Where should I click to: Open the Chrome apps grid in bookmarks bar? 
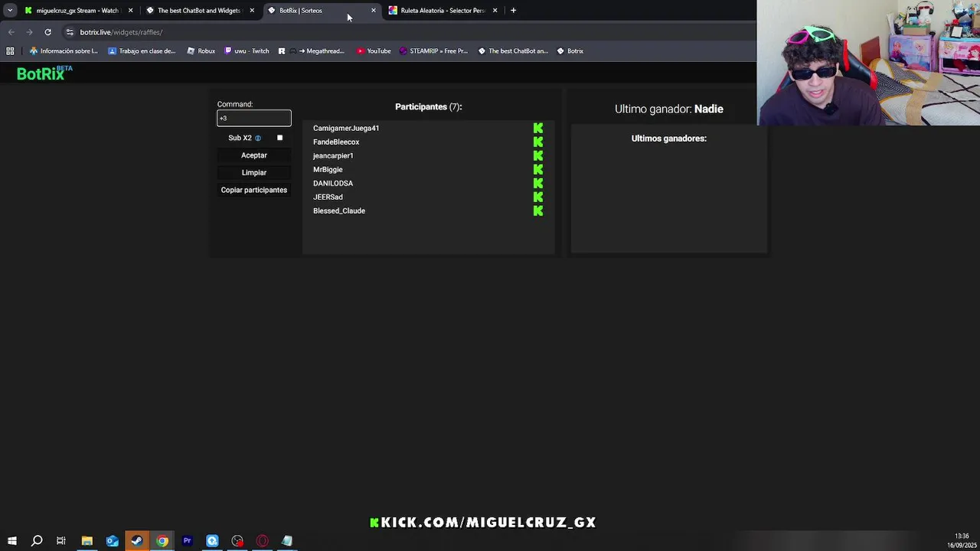coord(10,51)
